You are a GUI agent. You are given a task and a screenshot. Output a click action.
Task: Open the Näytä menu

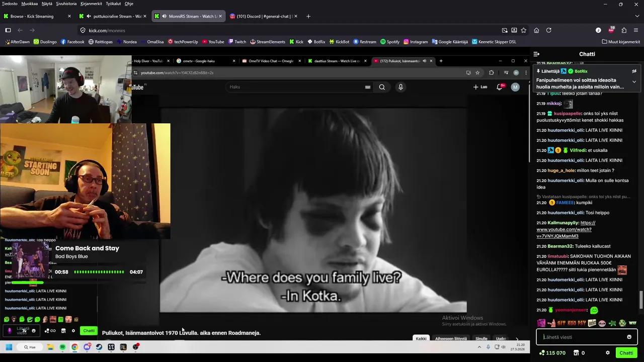(47, 4)
